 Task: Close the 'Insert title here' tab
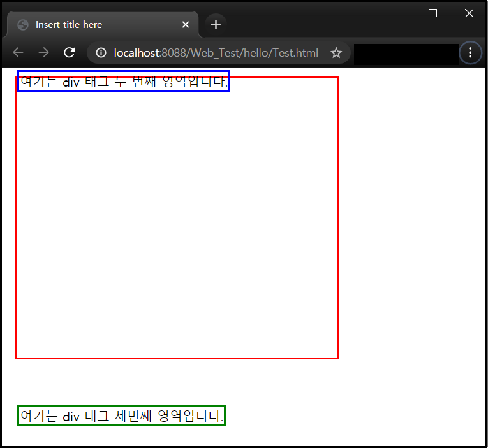tap(186, 25)
